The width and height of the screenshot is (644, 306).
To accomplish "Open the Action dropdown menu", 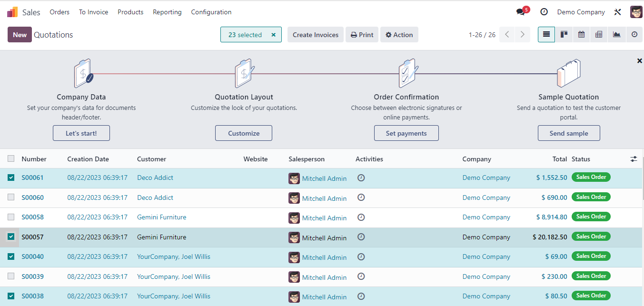I will (399, 35).
